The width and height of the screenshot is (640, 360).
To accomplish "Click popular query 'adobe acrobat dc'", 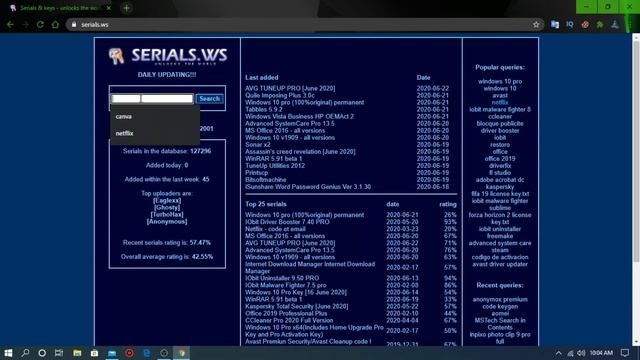I will click(500, 180).
